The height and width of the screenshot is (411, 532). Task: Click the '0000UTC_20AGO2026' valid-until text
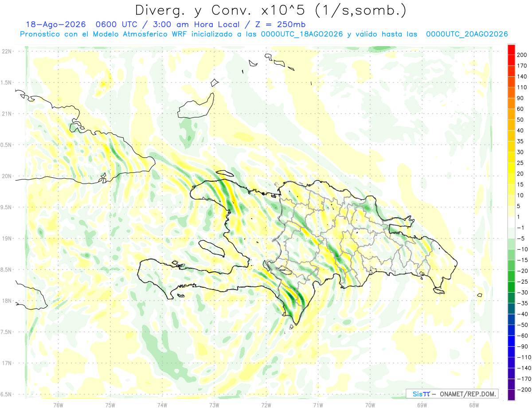click(466, 34)
